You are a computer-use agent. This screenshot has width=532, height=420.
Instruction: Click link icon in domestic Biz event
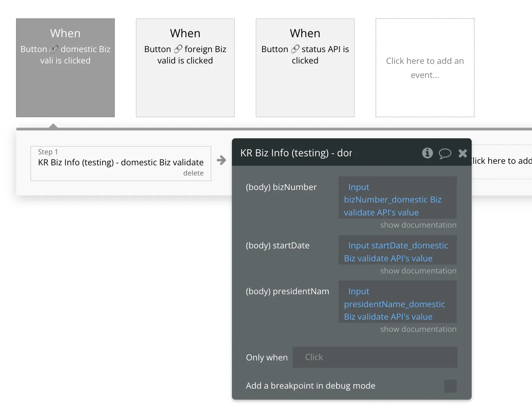54,49
